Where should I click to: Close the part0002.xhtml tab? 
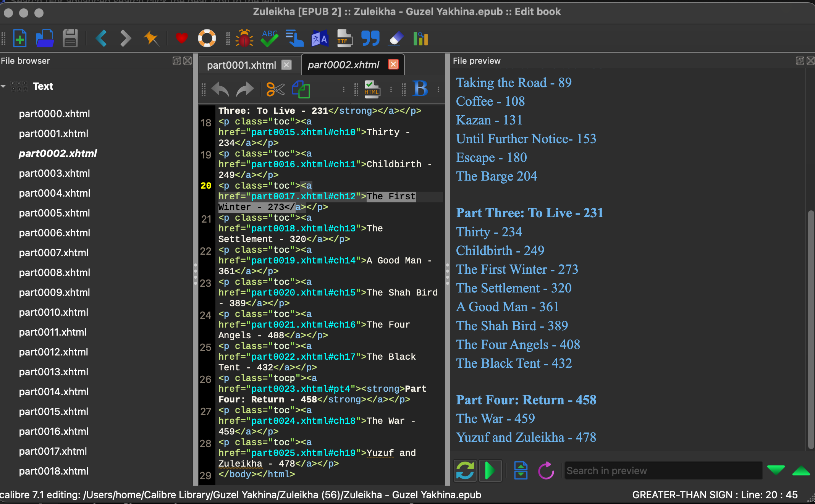coord(393,64)
